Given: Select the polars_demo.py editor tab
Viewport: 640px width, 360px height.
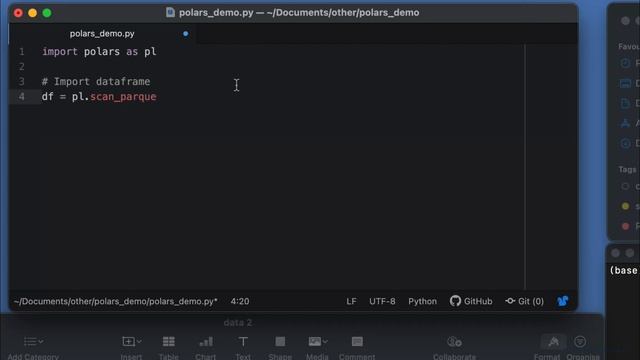Looking at the screenshot, I should (x=102, y=34).
